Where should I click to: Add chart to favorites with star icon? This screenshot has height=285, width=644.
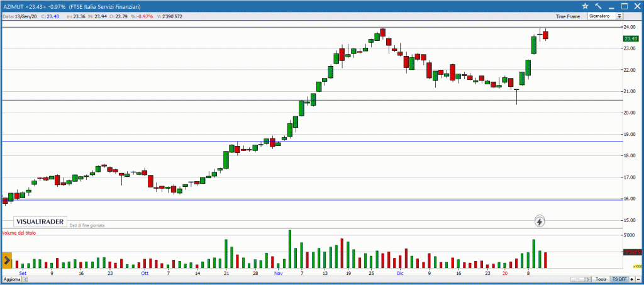(x=586, y=6)
